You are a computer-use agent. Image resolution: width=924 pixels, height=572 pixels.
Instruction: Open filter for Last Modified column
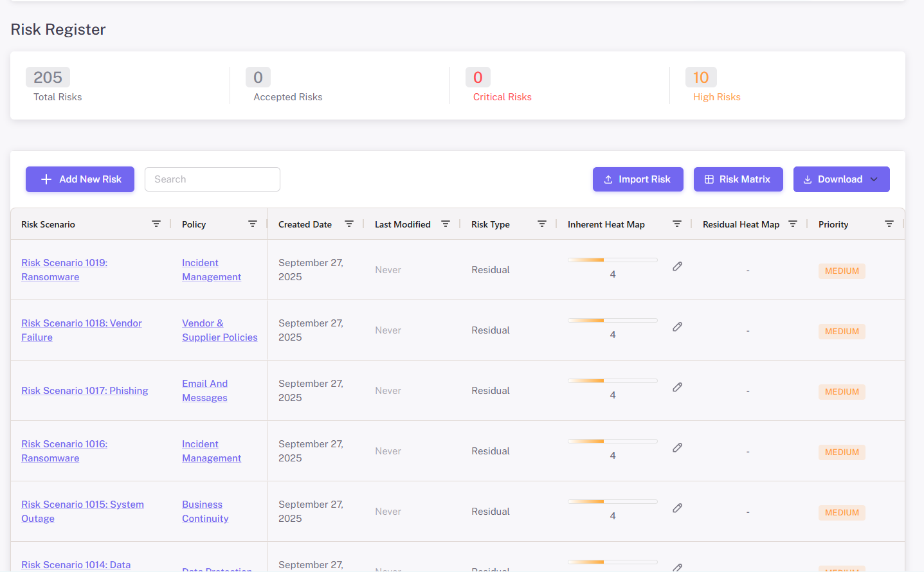(446, 224)
